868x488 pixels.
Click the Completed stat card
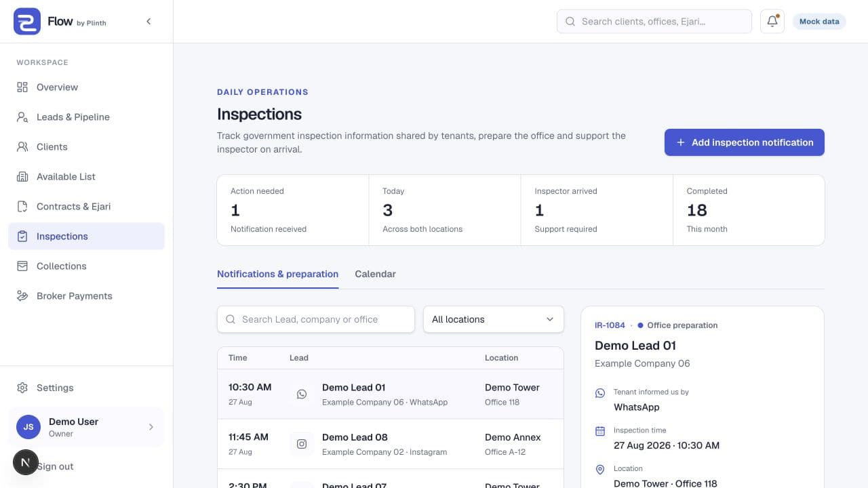[749, 210]
